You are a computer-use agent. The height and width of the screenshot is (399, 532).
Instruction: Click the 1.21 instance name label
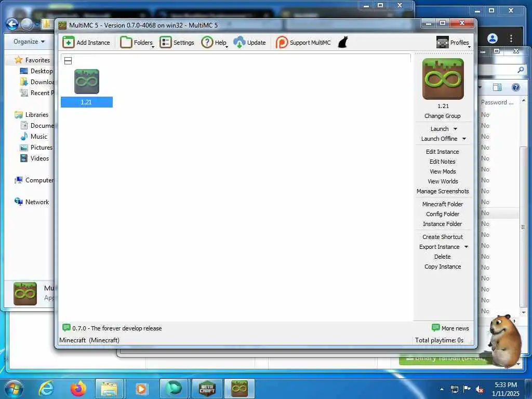coord(86,102)
